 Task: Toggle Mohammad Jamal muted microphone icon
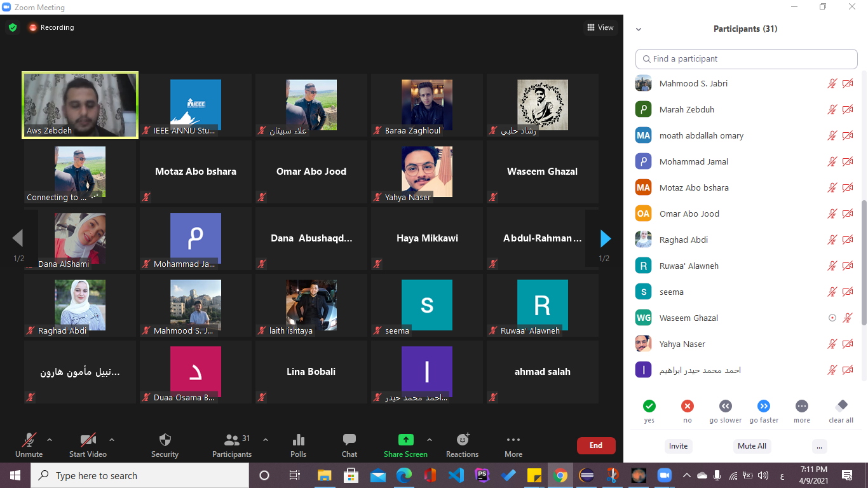pos(832,161)
